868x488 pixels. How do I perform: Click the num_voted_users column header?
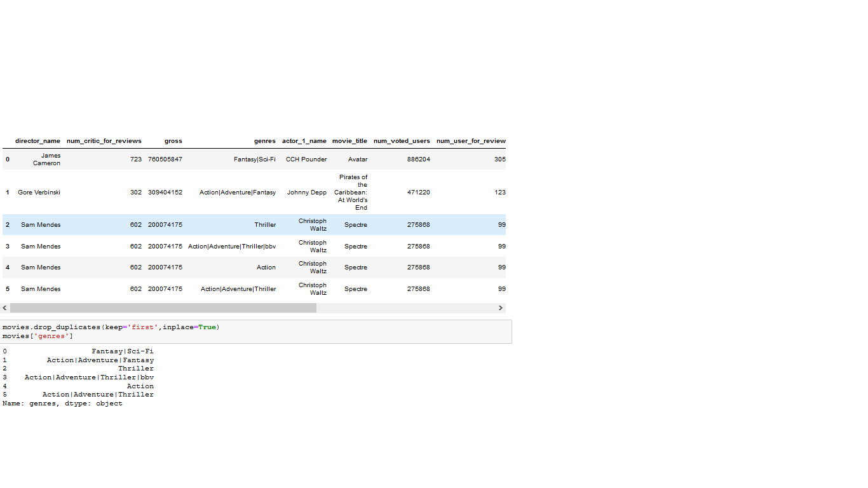[x=402, y=141]
